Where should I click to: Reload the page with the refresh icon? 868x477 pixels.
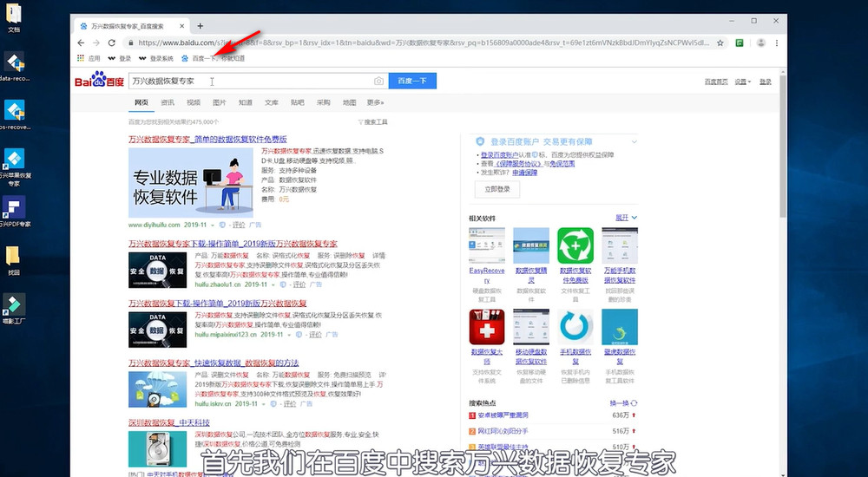click(112, 42)
